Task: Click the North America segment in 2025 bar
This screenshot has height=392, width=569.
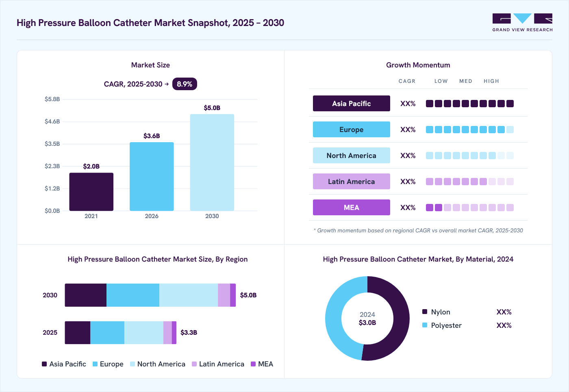Action: coord(144,333)
